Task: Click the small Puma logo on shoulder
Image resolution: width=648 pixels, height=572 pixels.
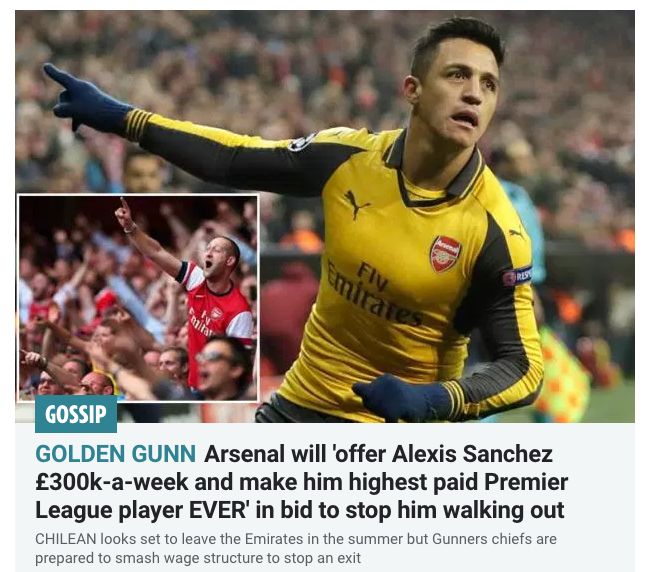Action: pyautogui.click(x=517, y=234)
